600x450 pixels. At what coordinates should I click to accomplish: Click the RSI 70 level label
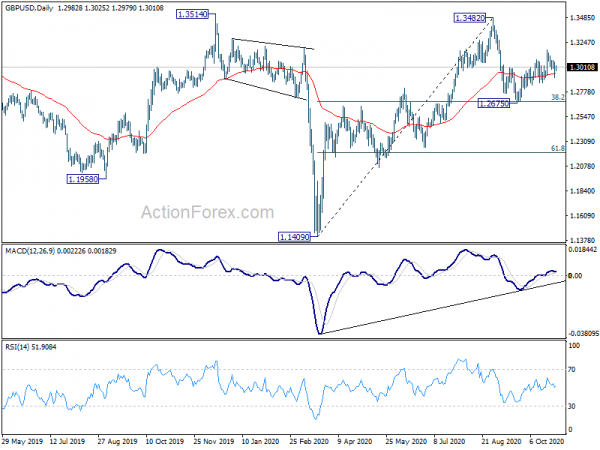pos(572,370)
